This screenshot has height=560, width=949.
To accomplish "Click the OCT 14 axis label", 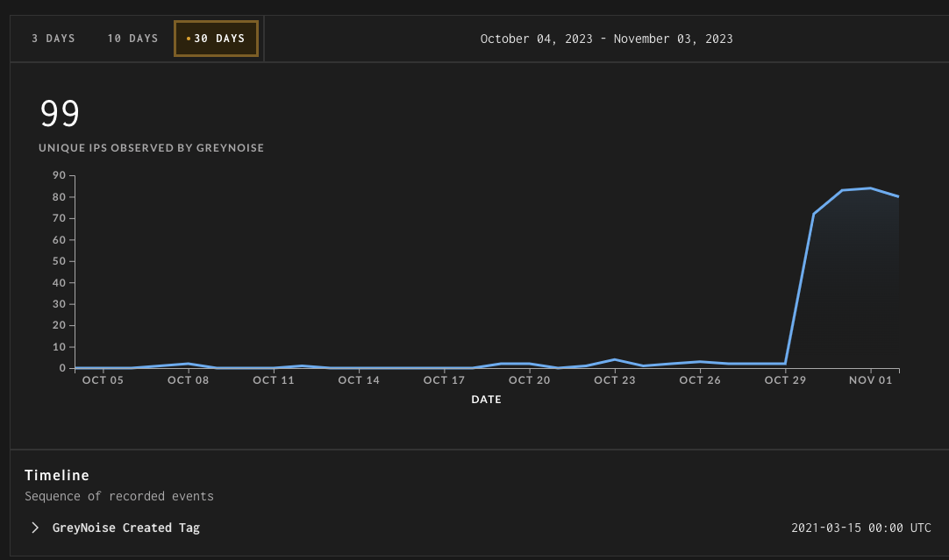I will 359,379.
